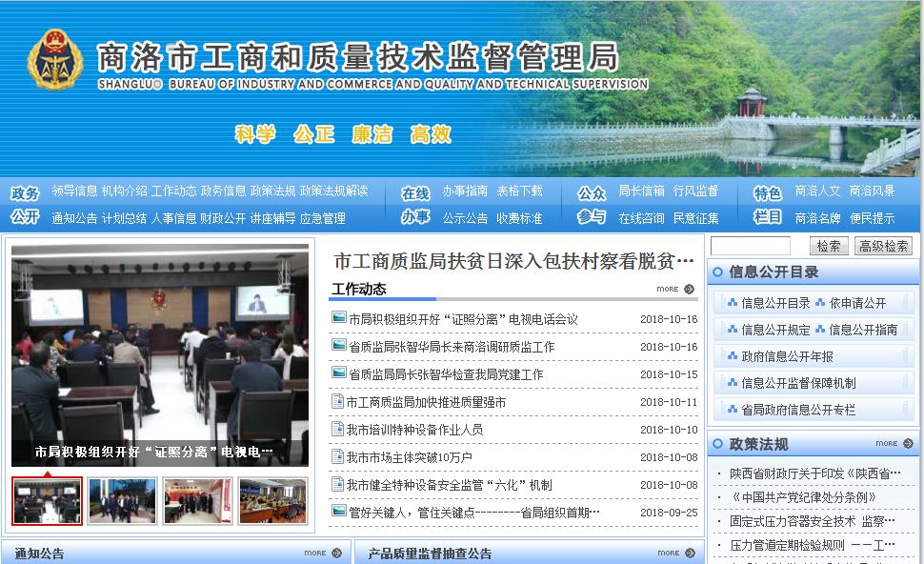Click the circle icon beside 信息公开目录 header

pyautogui.click(x=718, y=272)
